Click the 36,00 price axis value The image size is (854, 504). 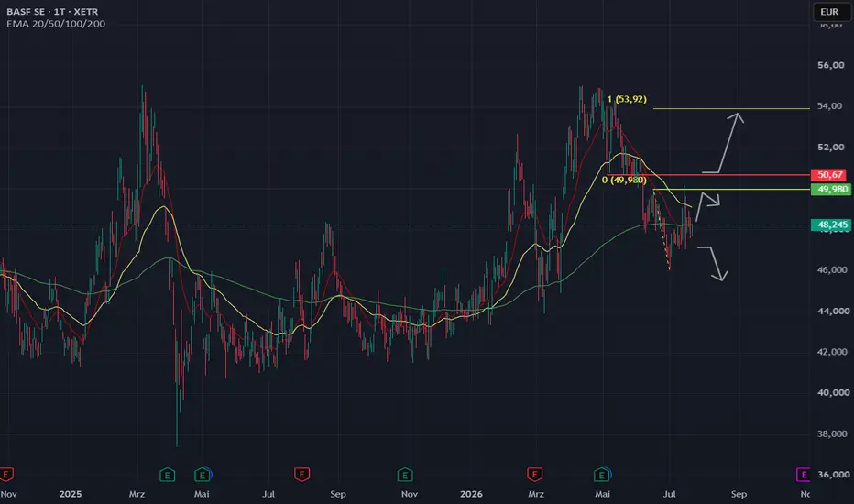(833, 475)
